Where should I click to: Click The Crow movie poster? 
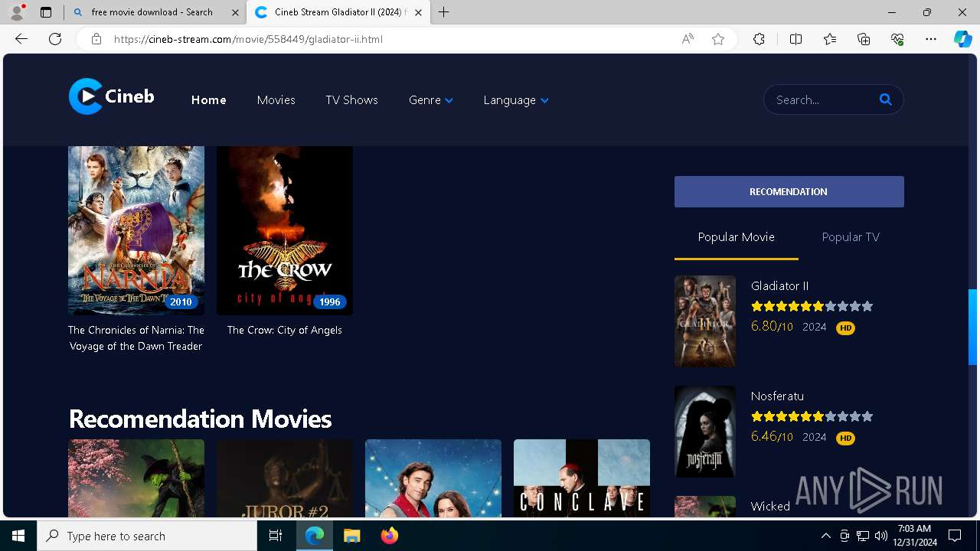(x=285, y=230)
